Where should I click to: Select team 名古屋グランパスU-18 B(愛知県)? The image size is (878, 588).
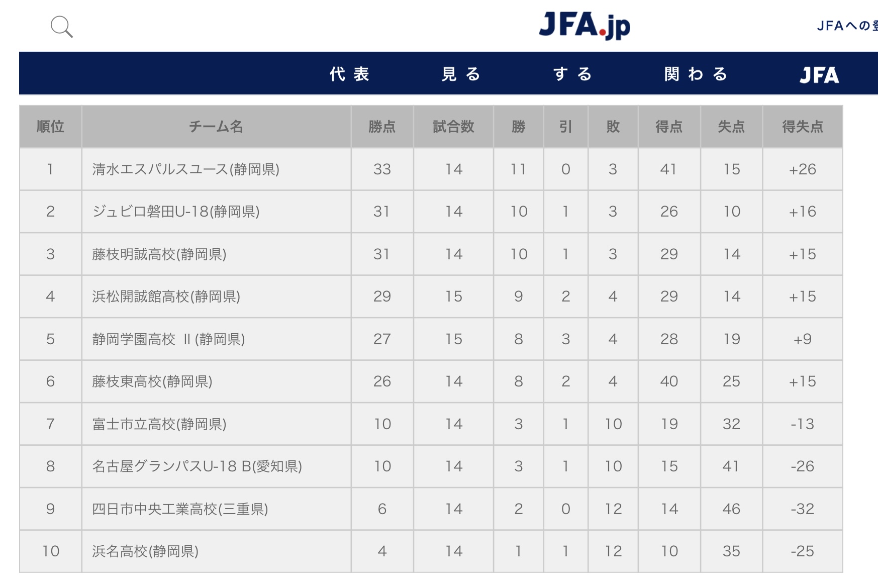[197, 466]
